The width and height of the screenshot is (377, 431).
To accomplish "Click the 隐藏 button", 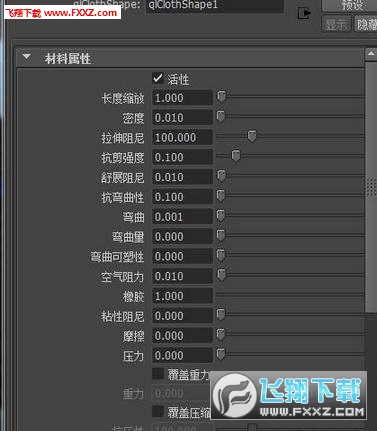I will tap(366, 24).
